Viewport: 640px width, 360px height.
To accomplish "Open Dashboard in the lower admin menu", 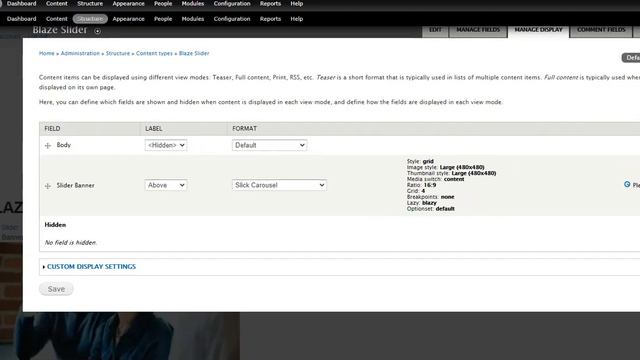I will coord(22,19).
